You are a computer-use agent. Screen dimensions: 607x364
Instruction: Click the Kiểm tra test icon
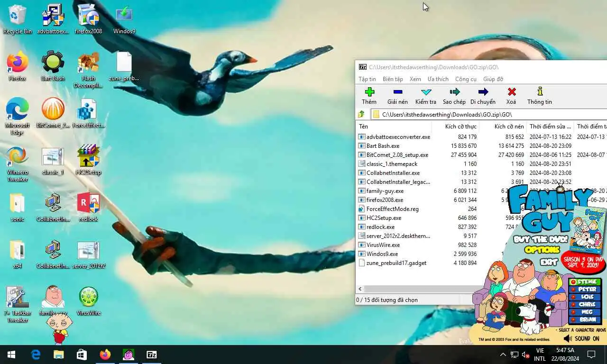[x=426, y=92]
